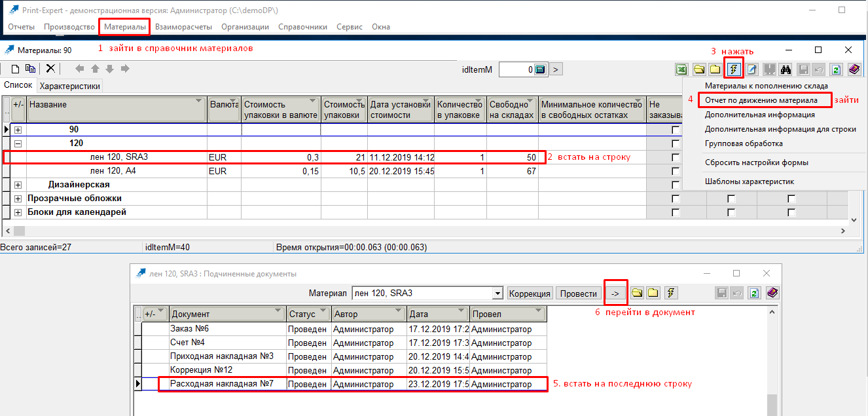
Task: Open the Материал combo box dropdown
Action: 497,293
